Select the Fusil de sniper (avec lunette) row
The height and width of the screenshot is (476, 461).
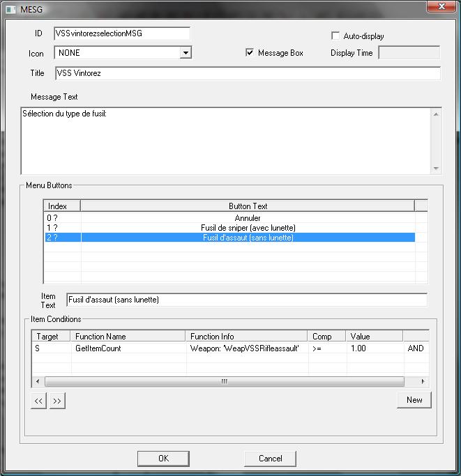coord(229,228)
